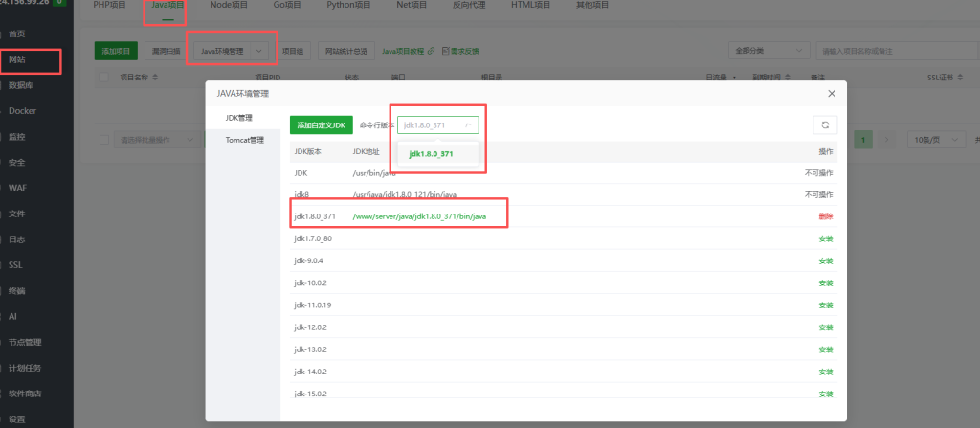Select page number 1 in pagination
The width and height of the screenshot is (980, 428).
coord(863,140)
